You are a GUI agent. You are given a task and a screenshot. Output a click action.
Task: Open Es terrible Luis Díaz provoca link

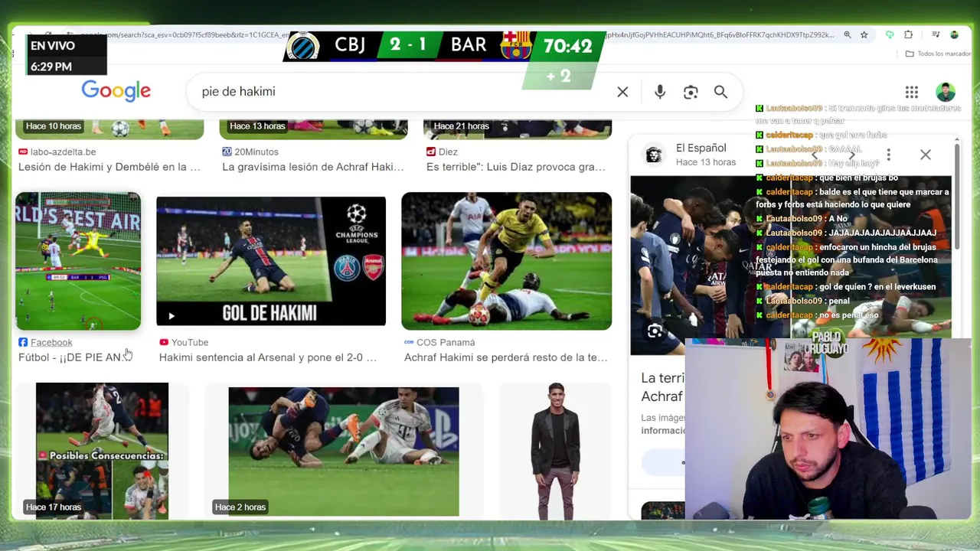516,167
